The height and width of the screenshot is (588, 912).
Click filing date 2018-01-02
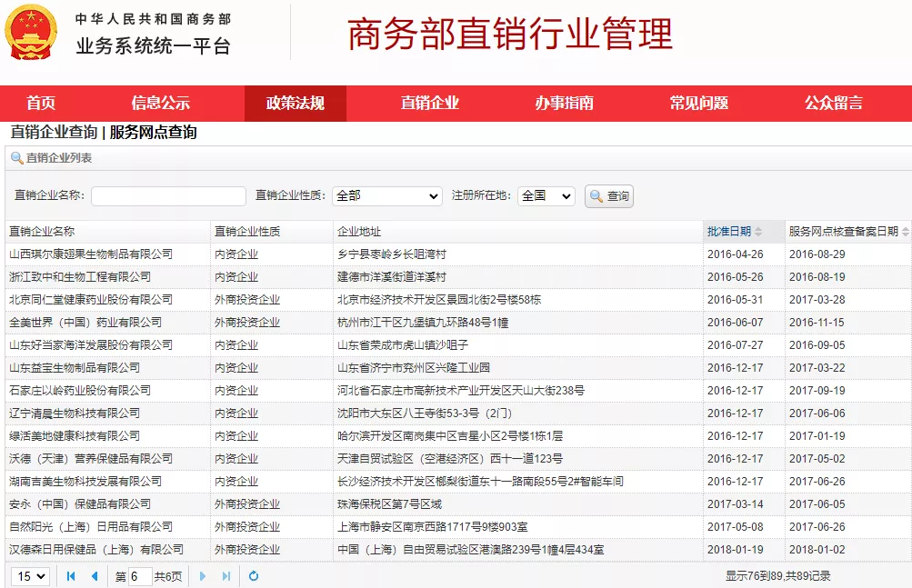click(817, 549)
